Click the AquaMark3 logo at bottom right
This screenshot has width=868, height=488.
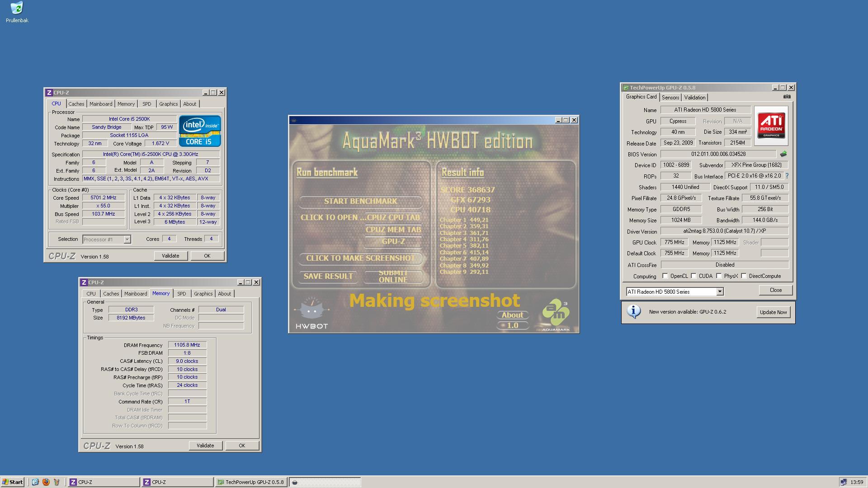point(556,314)
